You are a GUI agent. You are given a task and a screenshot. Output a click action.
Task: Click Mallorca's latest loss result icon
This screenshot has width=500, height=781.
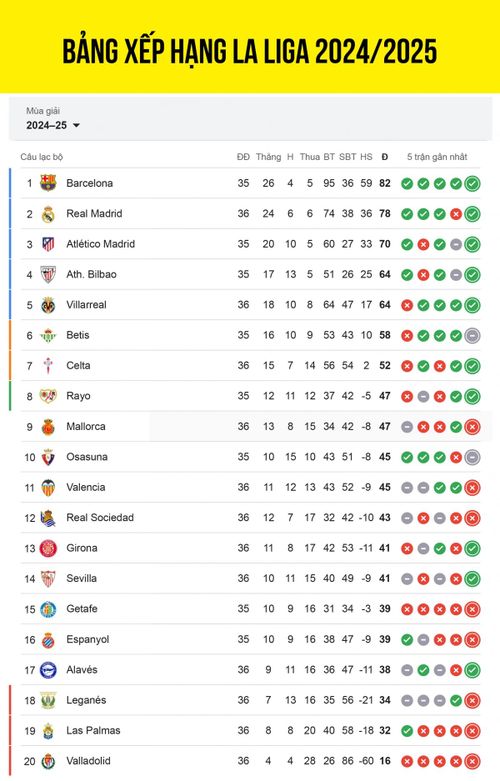tap(472, 427)
